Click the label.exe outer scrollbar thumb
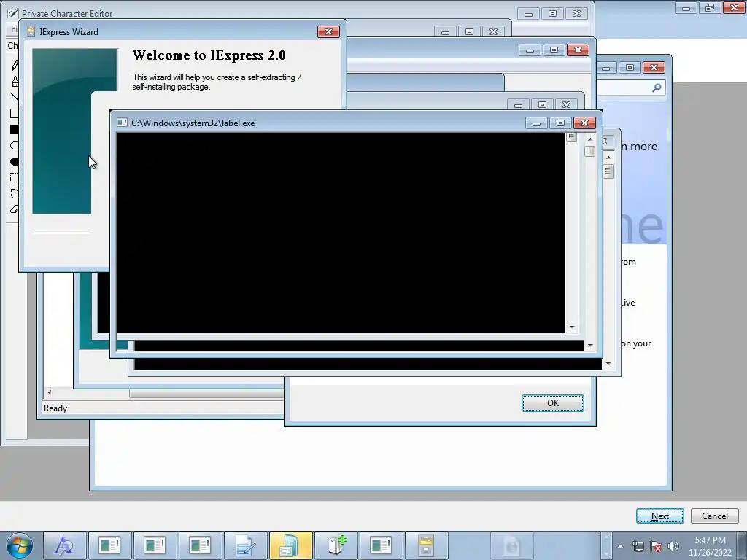747x560 pixels. coord(590,151)
